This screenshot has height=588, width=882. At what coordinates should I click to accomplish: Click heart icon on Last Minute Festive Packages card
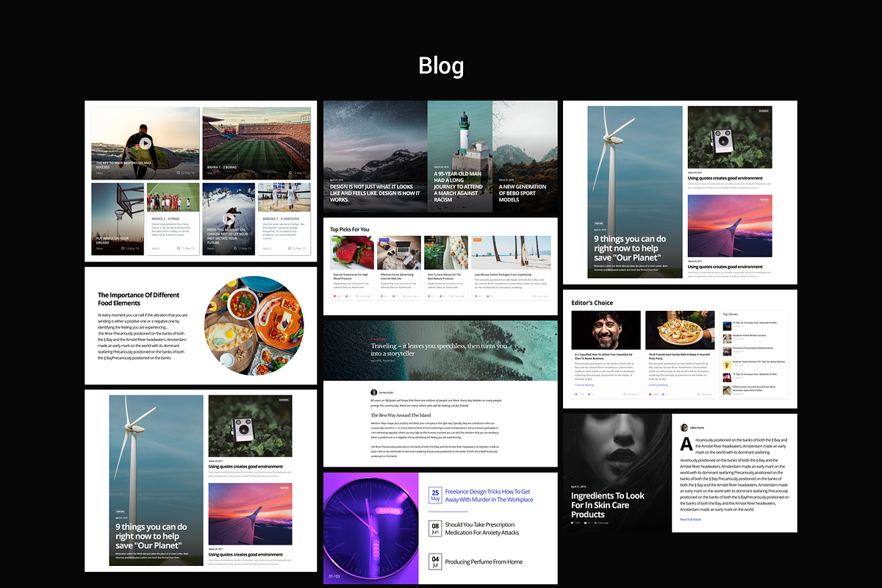coord(476,295)
